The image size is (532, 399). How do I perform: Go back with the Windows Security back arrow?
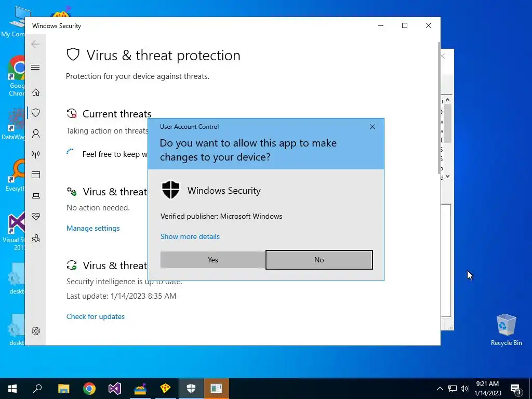pos(35,44)
